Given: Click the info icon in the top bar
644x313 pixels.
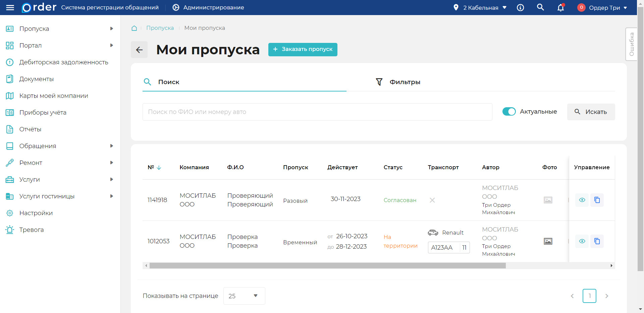Looking at the screenshot, I should click(520, 7).
